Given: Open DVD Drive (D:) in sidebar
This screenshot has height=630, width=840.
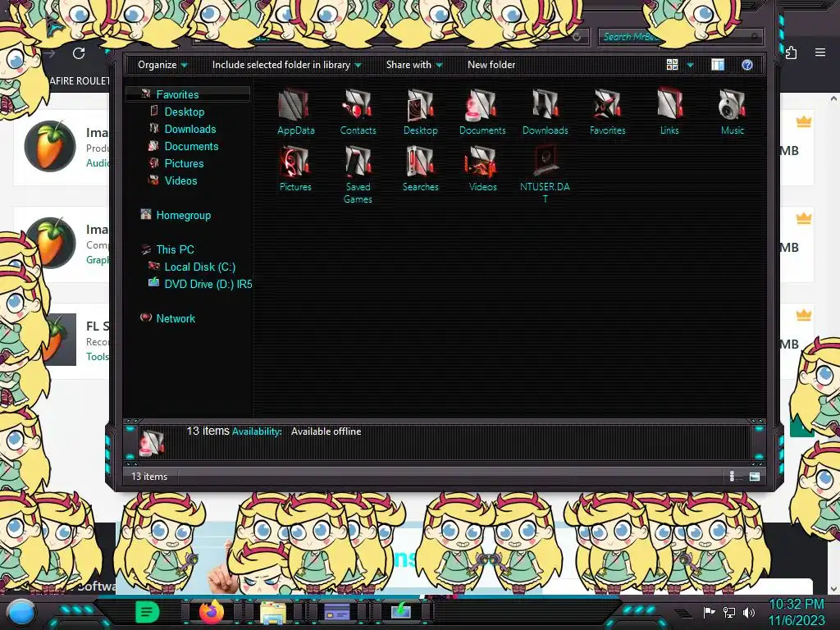Looking at the screenshot, I should coord(208,284).
